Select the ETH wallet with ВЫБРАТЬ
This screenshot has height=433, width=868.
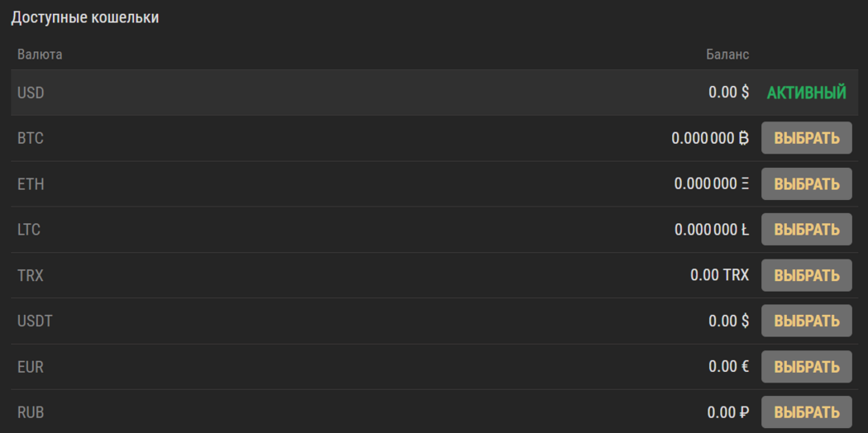(806, 183)
